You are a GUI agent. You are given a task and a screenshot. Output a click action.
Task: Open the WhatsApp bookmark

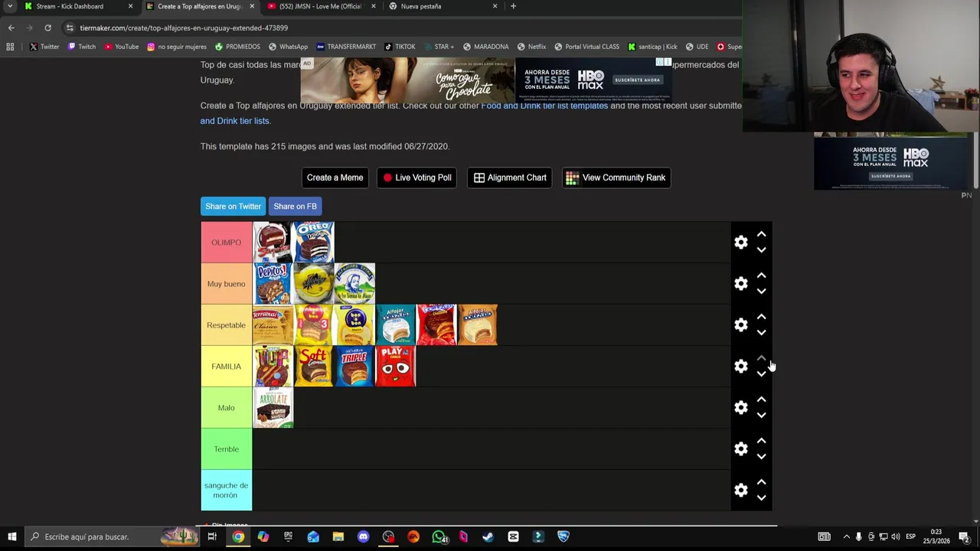point(288,47)
